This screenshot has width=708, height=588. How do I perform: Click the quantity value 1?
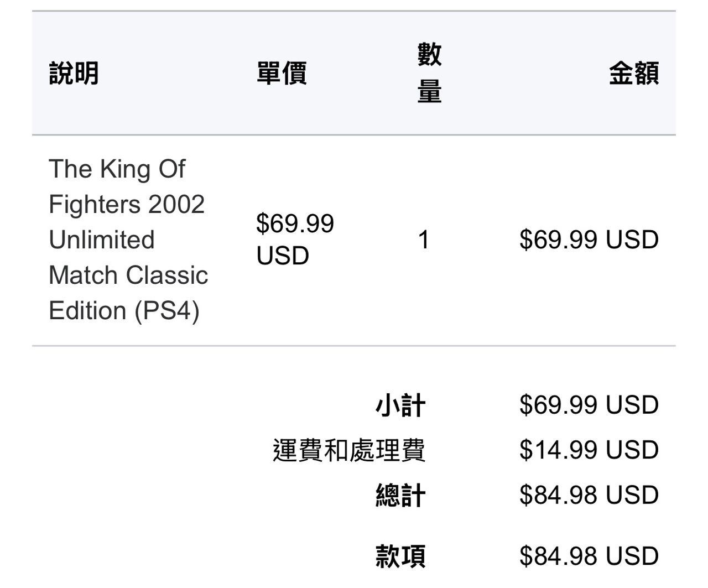coord(424,240)
